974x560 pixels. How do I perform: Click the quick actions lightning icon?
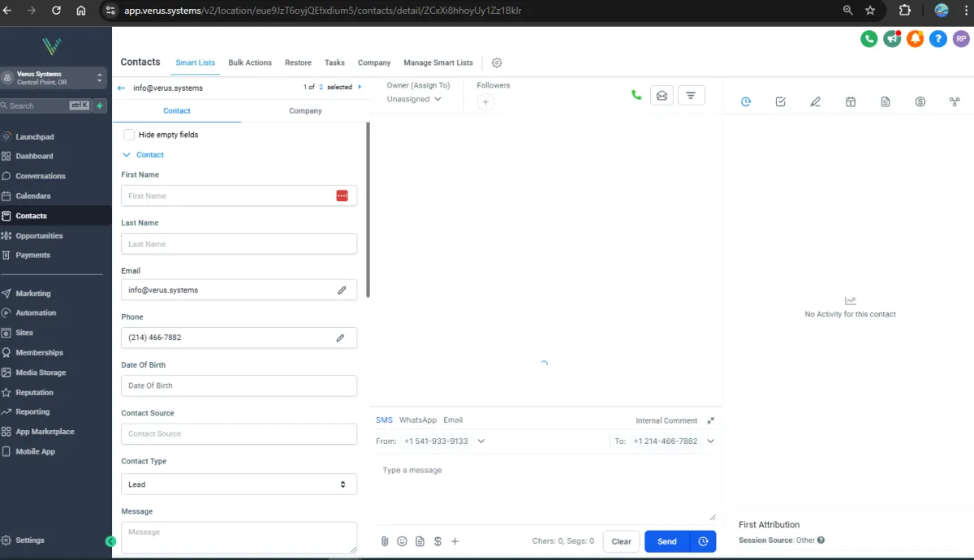coord(100,106)
